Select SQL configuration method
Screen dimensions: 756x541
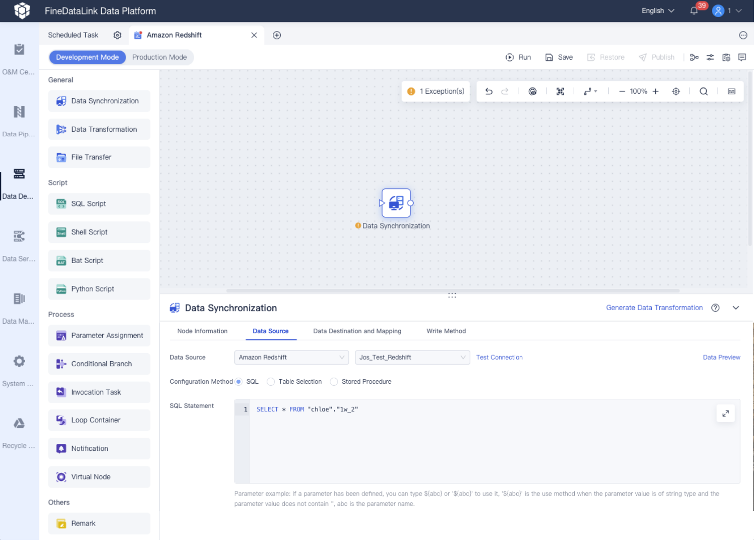239,382
